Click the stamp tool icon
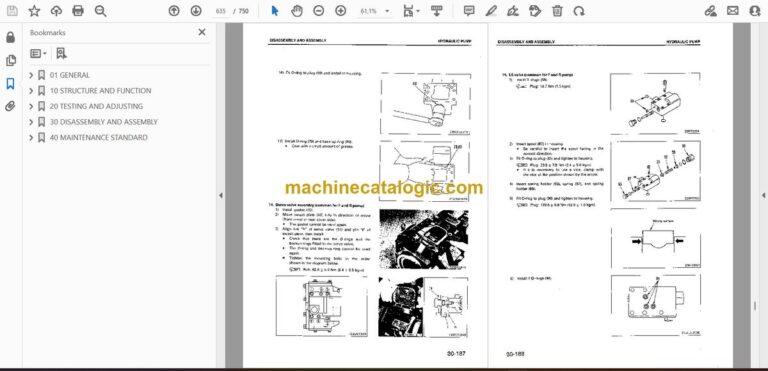 click(x=535, y=11)
